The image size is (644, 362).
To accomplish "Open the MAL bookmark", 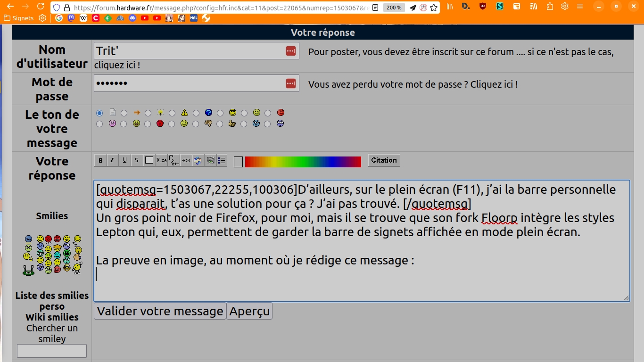I will tap(194, 18).
